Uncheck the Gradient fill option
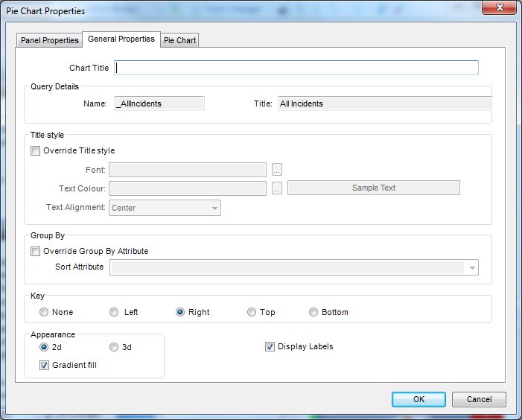Image resolution: width=522 pixels, height=420 pixels. [x=44, y=365]
